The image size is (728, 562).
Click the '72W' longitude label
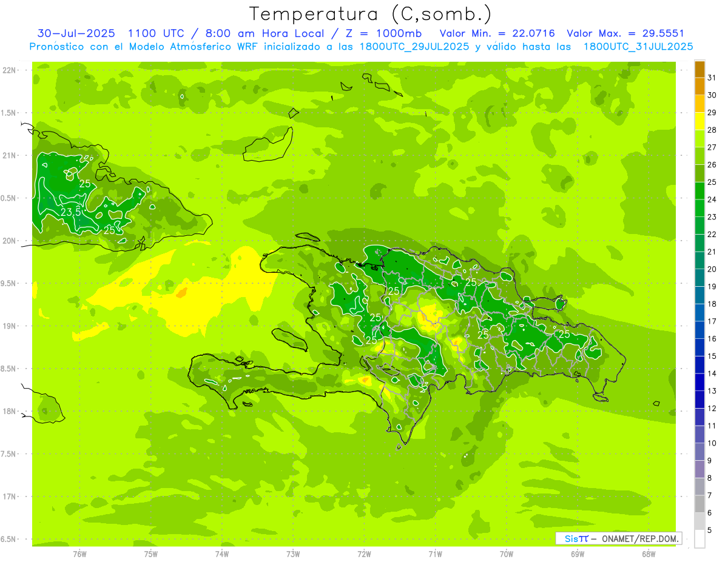(x=364, y=554)
